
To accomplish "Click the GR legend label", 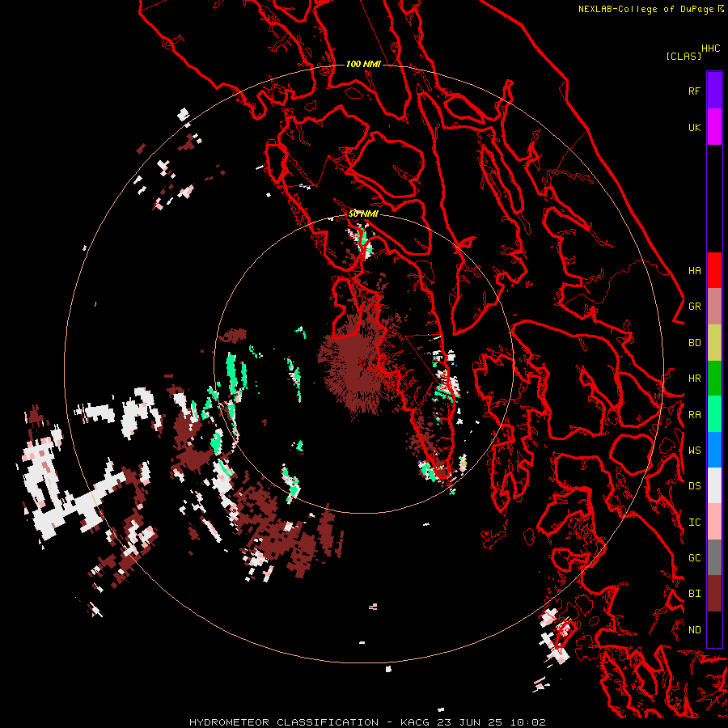I will point(694,307).
